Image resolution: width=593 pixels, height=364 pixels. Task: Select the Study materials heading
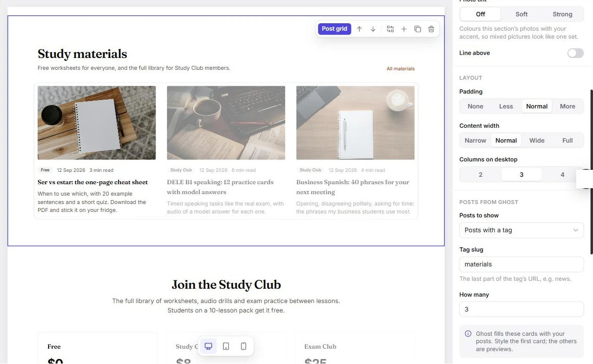(x=82, y=54)
